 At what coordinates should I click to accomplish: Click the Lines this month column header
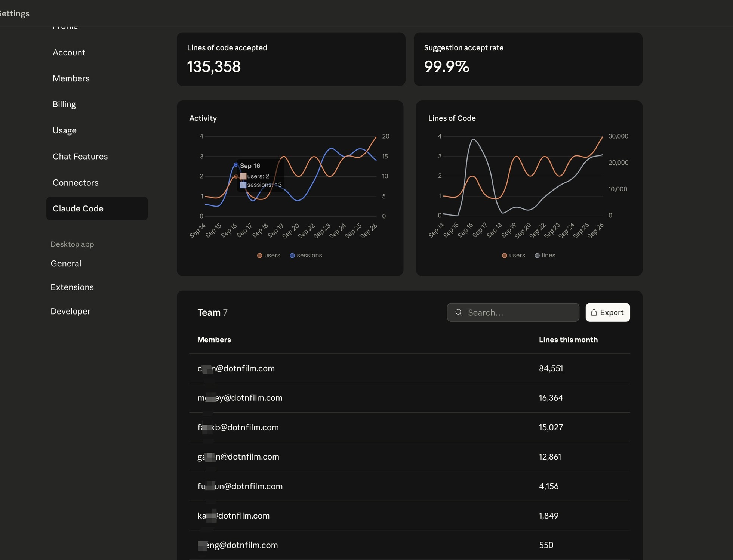pos(568,340)
